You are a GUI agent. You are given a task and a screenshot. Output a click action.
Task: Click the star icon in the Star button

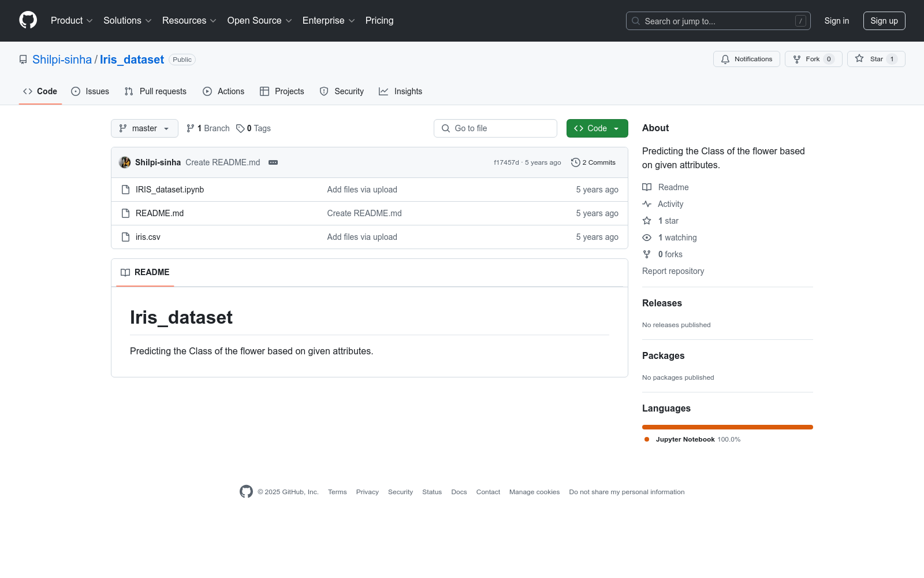pos(859,58)
